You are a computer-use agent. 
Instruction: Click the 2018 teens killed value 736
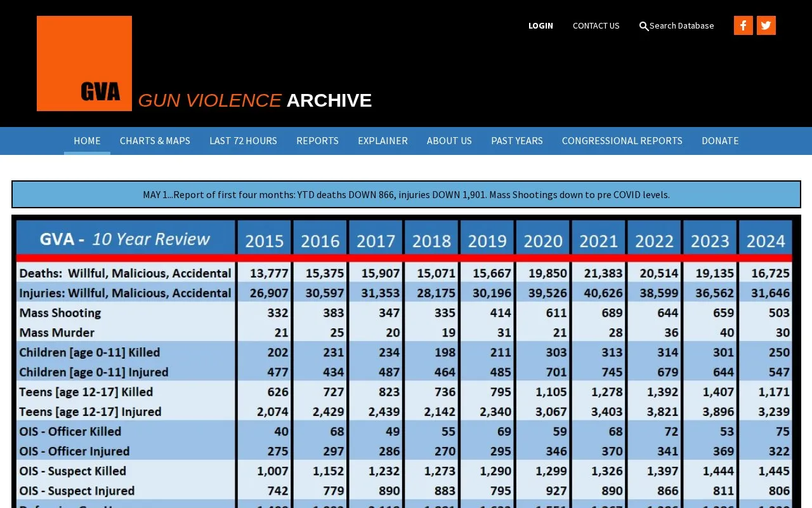point(443,392)
